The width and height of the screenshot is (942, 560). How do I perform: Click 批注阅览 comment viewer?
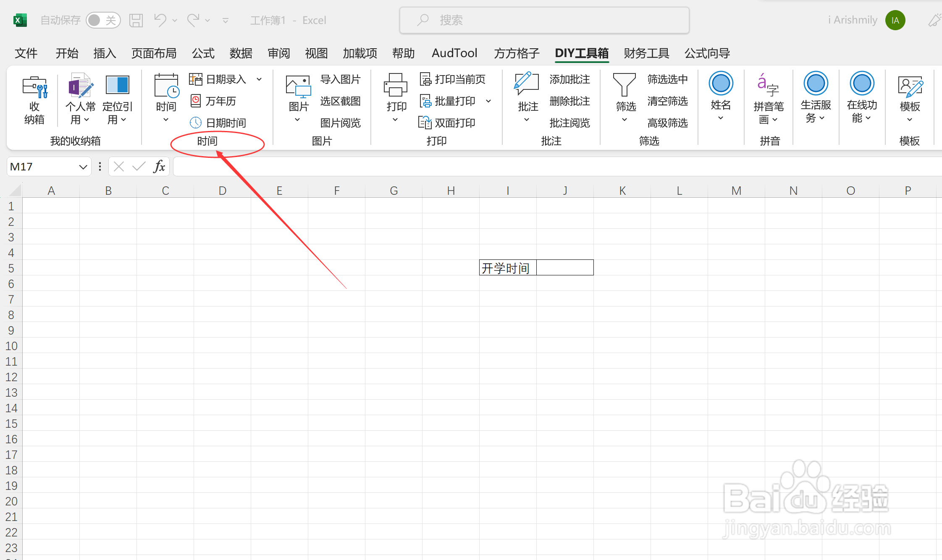tap(570, 123)
